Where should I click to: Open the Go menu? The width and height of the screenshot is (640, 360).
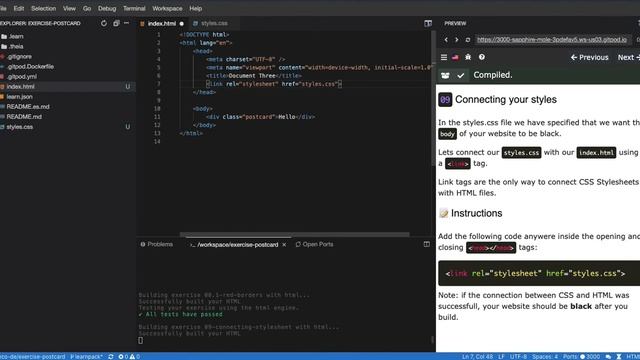coord(87,8)
